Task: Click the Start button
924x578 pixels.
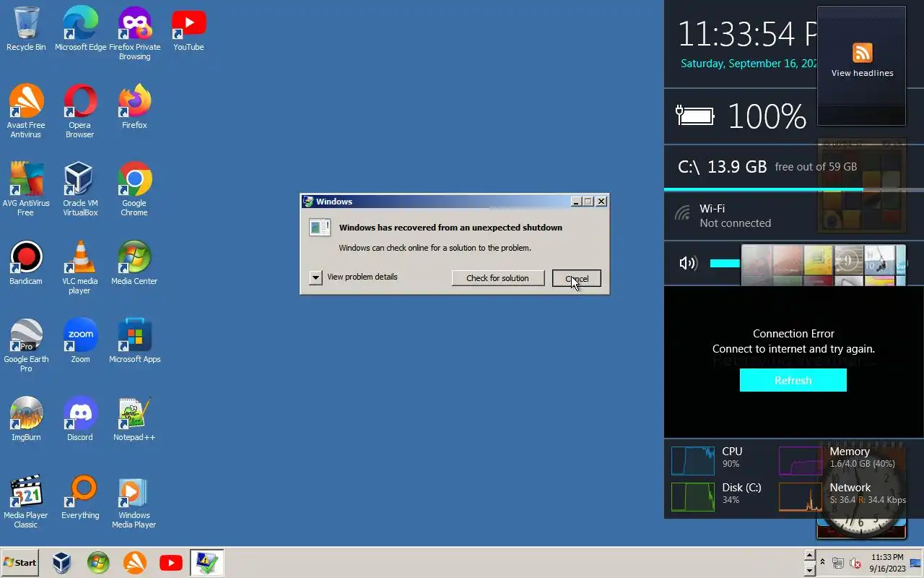Action: [x=20, y=563]
